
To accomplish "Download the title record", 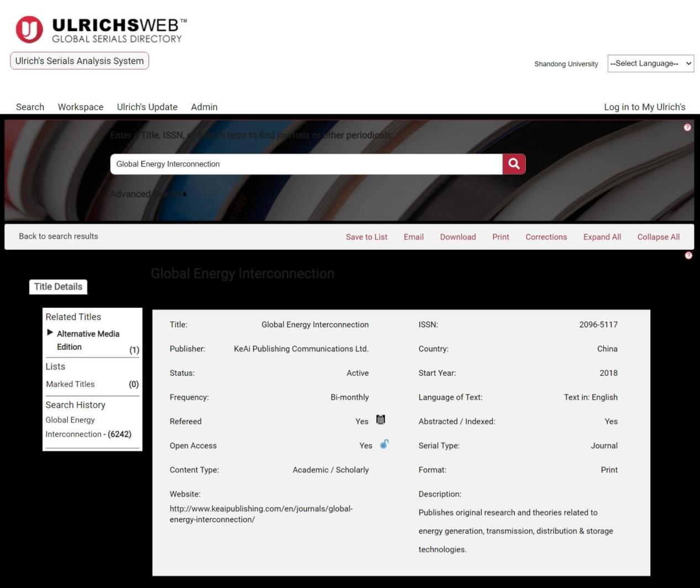I will (458, 237).
